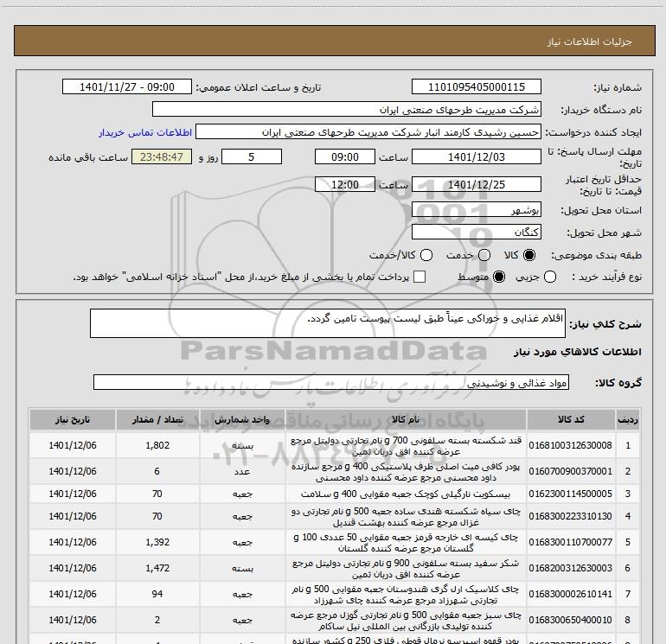Tick the اسناد خزانه اسلامی payment checkbox
This screenshot has height=644, width=666.
419,277
